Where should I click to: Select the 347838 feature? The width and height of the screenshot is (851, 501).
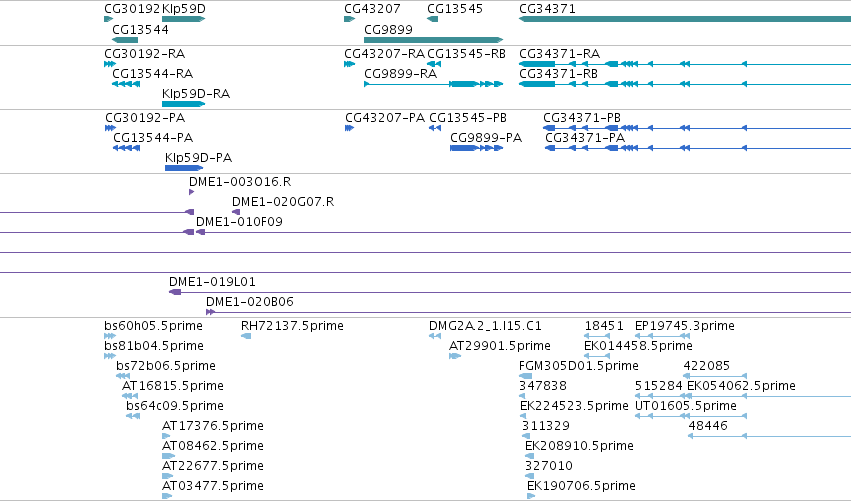coord(522,396)
